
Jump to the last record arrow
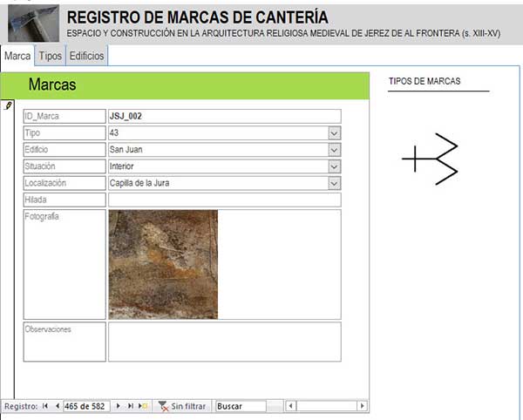[131, 406]
